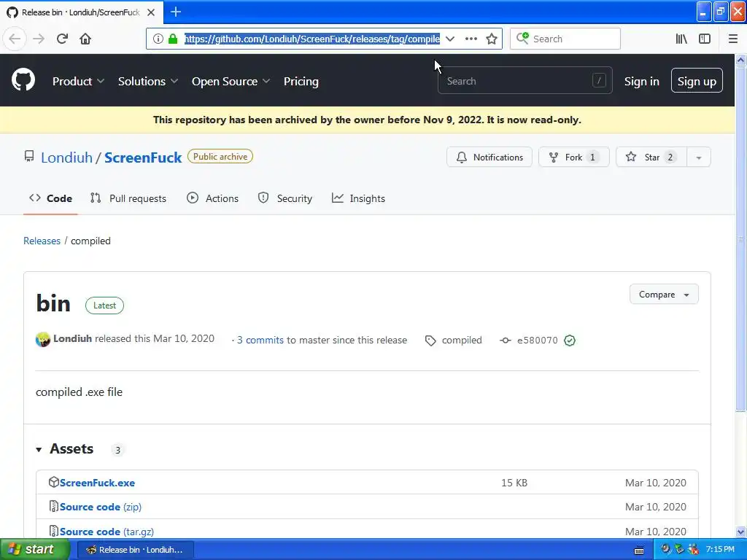Image resolution: width=747 pixels, height=560 pixels.
Task: Close the Release bin browser tab
Action: (x=151, y=12)
